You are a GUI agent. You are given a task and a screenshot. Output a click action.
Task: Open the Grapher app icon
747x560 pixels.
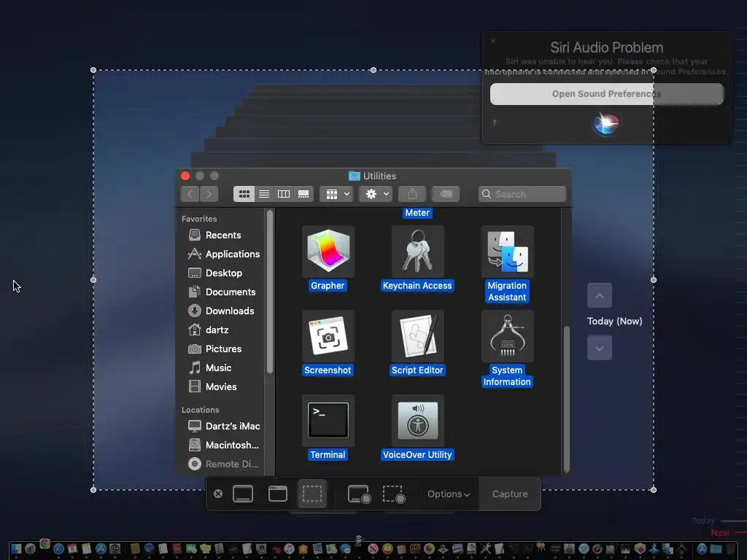(328, 252)
